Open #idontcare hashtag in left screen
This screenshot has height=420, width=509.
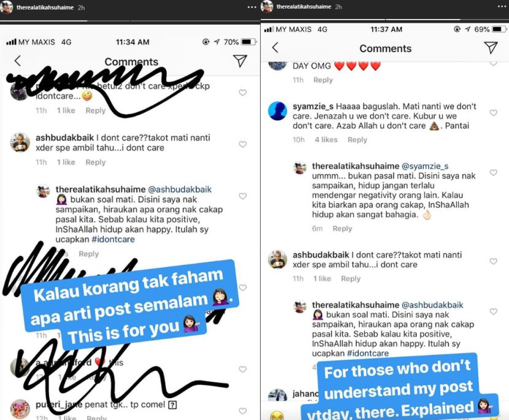pyautogui.click(x=113, y=240)
